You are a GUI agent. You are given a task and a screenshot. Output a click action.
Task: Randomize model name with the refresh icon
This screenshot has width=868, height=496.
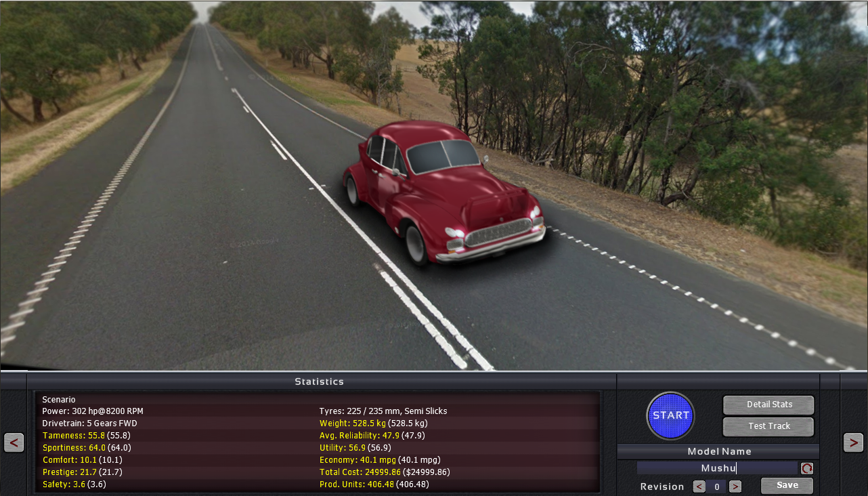806,468
